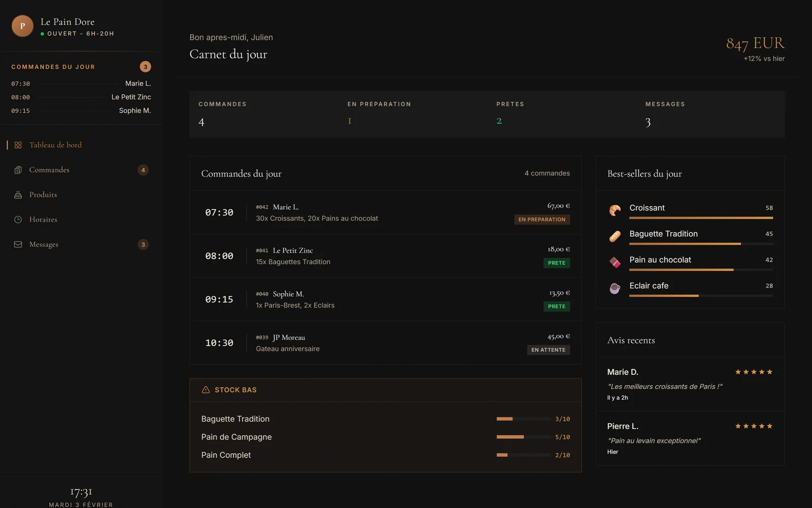Click the Produits cake icon

tap(18, 195)
